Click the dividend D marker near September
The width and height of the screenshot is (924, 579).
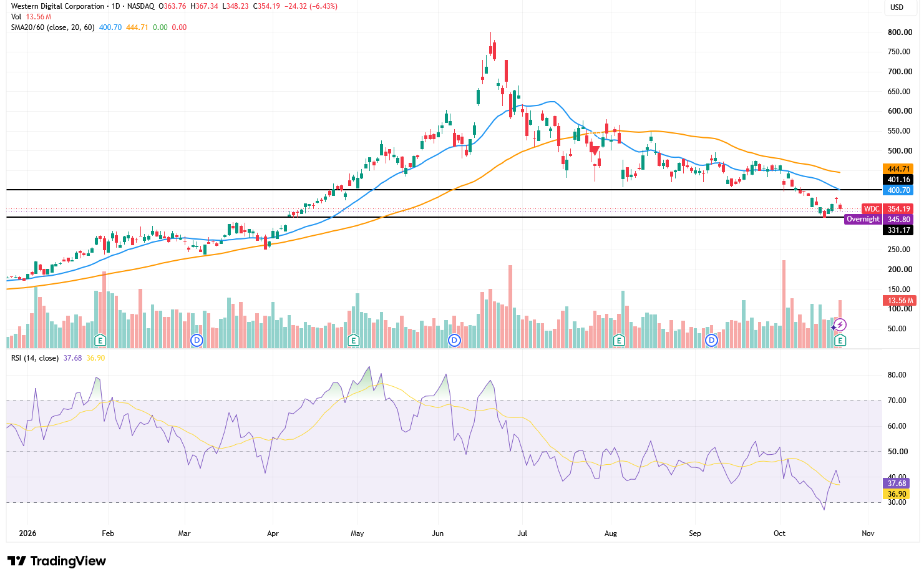711,340
